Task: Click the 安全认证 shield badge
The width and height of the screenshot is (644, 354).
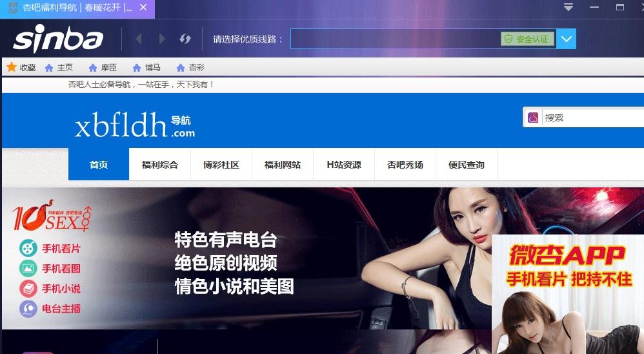Action: coord(527,39)
